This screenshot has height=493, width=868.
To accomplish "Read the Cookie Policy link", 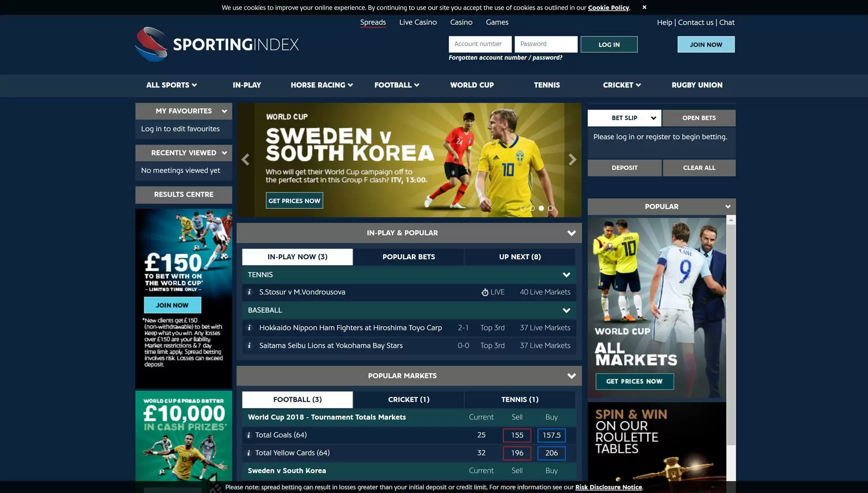I will (609, 8).
